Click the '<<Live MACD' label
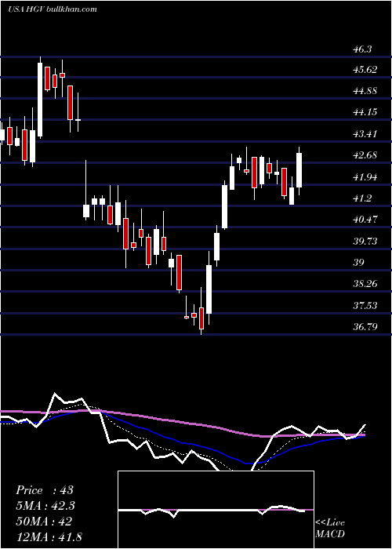Screen dimensions: 392x549 [x=330, y=528]
